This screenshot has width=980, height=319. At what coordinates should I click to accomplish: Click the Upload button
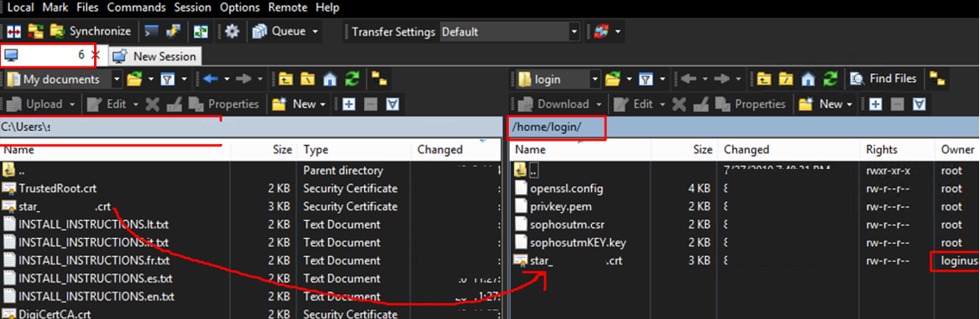coord(35,103)
